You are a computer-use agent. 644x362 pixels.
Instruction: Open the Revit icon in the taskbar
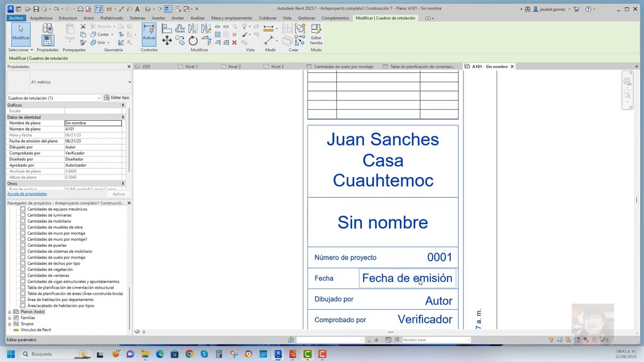(278, 354)
